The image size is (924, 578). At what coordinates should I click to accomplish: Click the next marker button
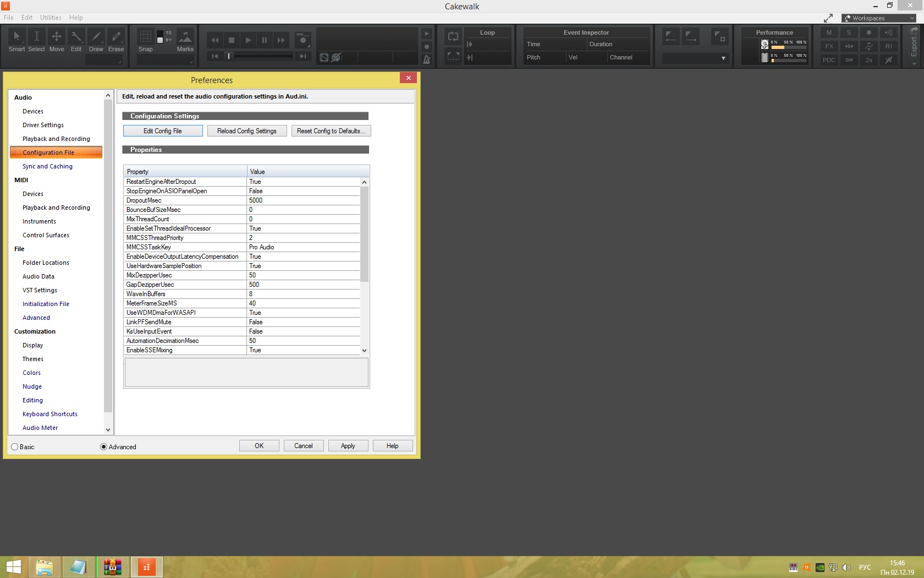pyautogui.click(x=691, y=37)
